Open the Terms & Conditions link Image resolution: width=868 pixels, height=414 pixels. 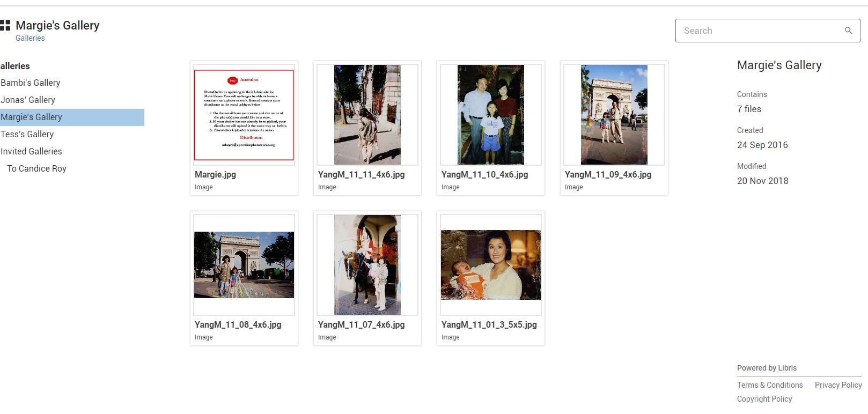(770, 385)
